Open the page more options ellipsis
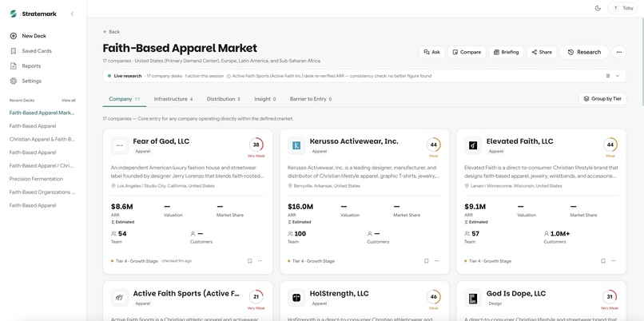 tap(619, 52)
